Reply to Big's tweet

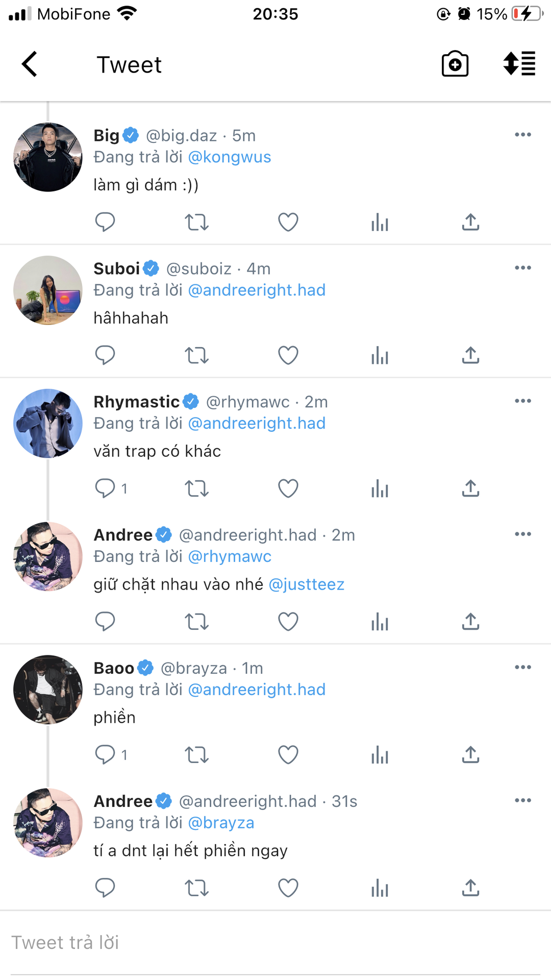(x=105, y=222)
